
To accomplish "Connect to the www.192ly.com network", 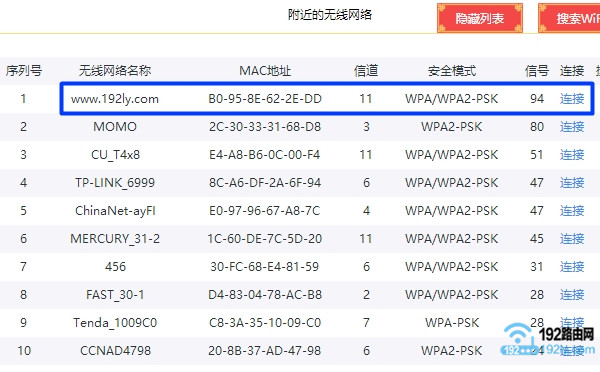I will (x=572, y=99).
